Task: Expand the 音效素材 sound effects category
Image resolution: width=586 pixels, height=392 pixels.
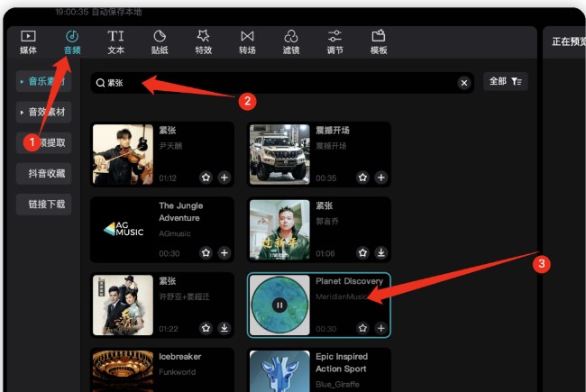Action: click(44, 113)
